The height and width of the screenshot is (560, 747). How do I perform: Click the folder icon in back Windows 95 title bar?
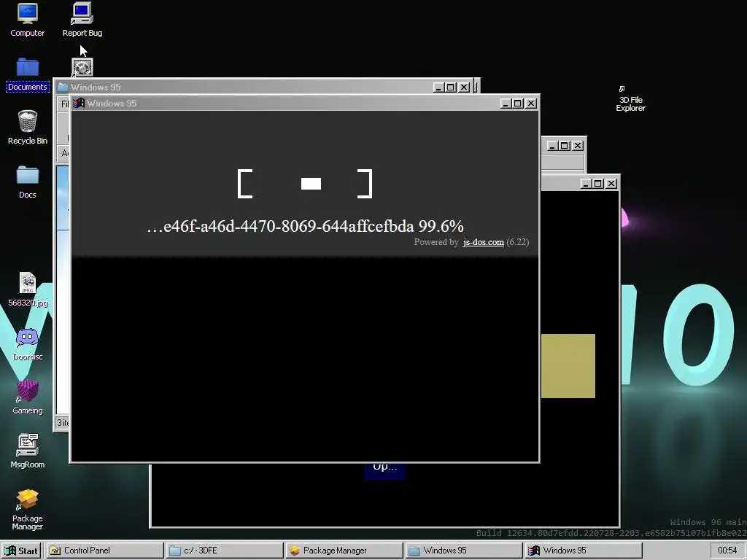(x=63, y=87)
